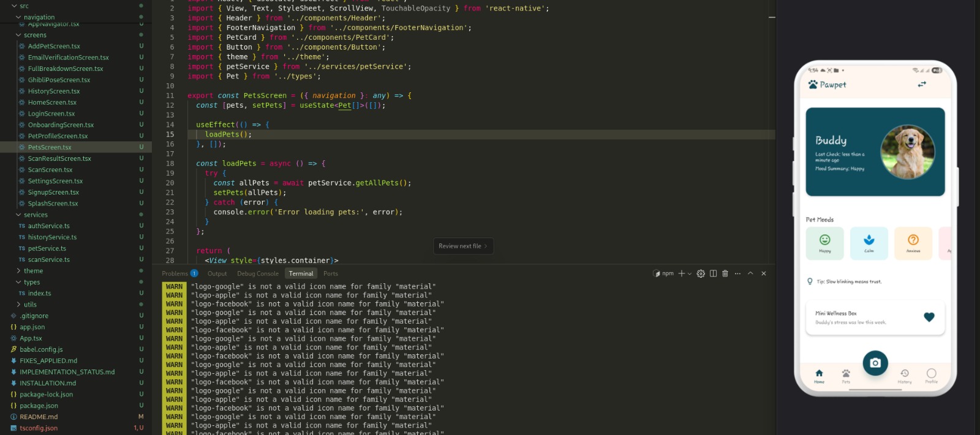Select the Calm mood card

[869, 243]
